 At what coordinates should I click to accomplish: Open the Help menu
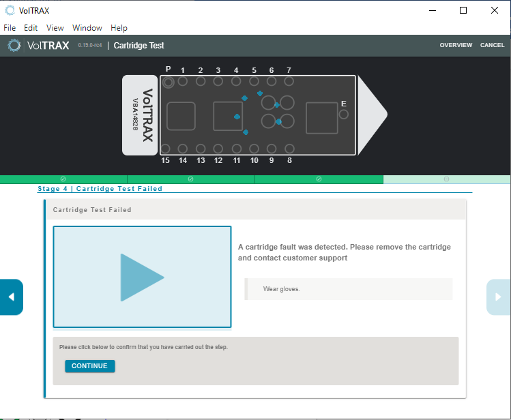tap(119, 28)
